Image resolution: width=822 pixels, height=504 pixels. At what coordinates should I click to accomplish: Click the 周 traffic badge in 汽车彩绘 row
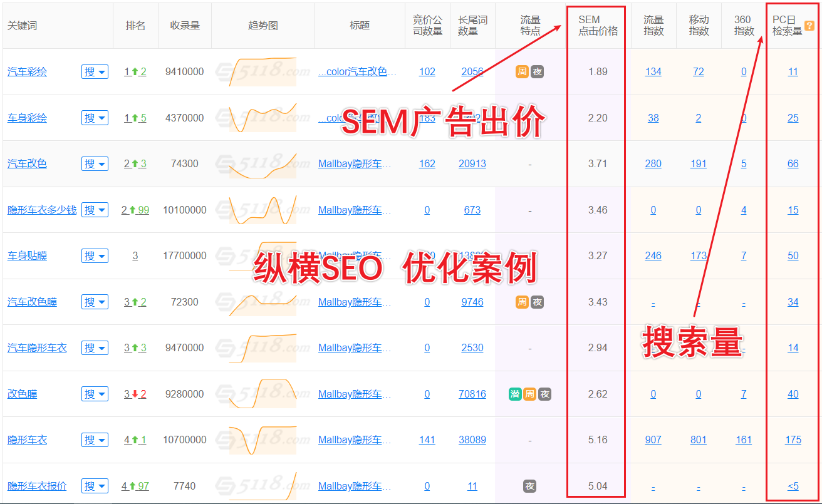coord(522,72)
